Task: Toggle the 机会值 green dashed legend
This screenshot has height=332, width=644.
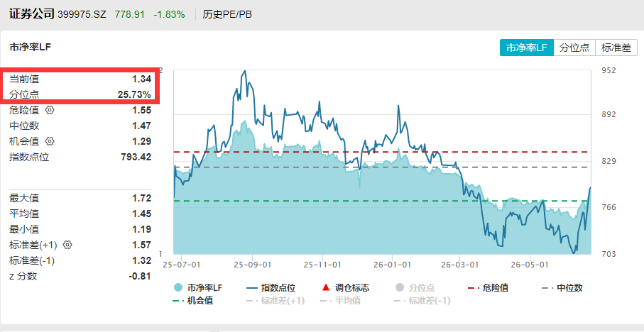Action: tap(193, 301)
